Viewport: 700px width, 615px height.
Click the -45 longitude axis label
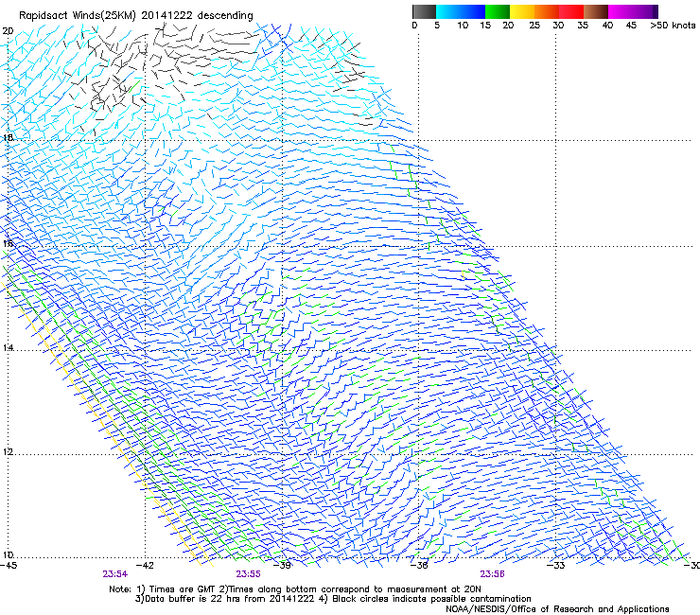9,565
